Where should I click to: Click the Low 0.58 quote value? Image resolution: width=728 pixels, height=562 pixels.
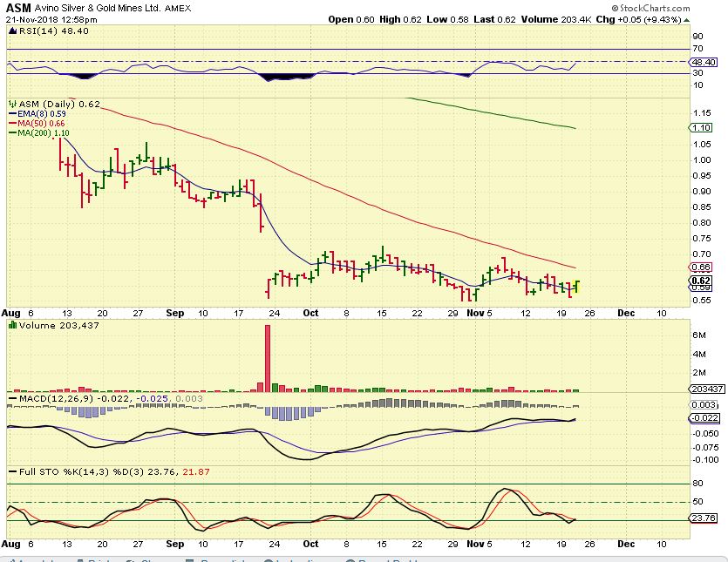click(447, 19)
